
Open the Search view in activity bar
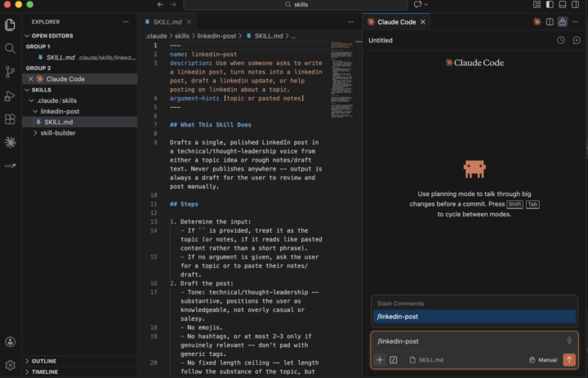click(x=10, y=48)
